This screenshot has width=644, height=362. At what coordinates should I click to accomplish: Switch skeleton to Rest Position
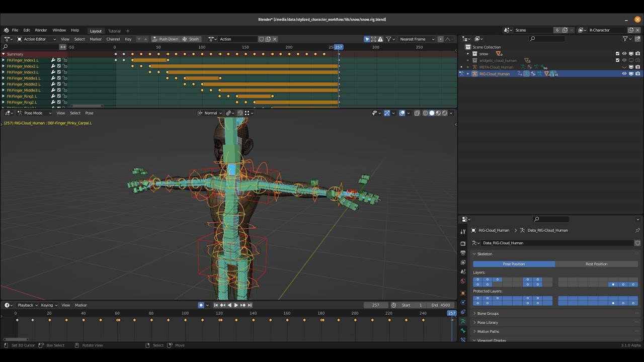(596, 264)
